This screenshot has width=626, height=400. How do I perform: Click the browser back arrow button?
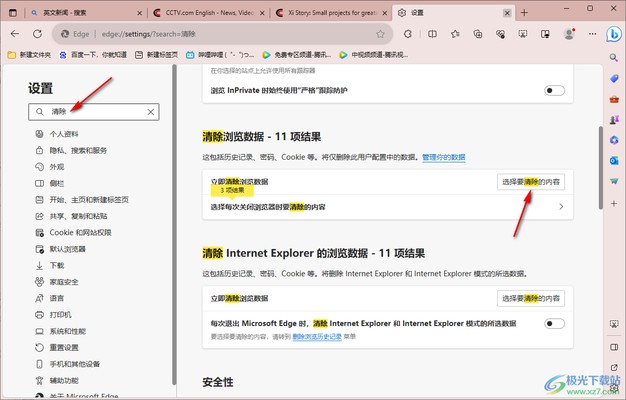(x=14, y=34)
